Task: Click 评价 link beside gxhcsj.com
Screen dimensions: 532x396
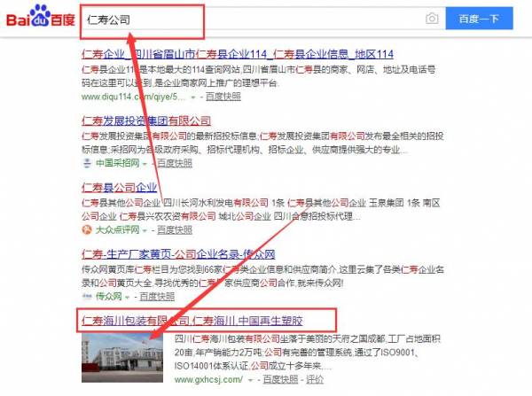Action: click(315, 379)
